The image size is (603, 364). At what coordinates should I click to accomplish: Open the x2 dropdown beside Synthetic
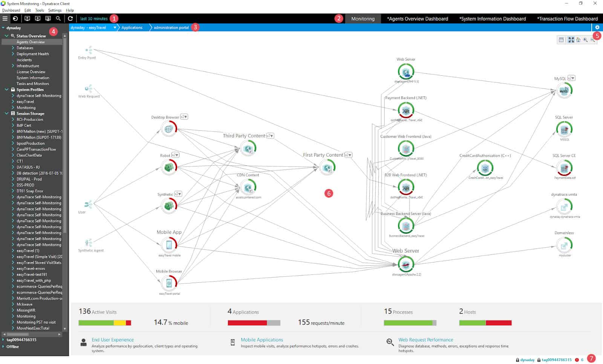coord(178,194)
